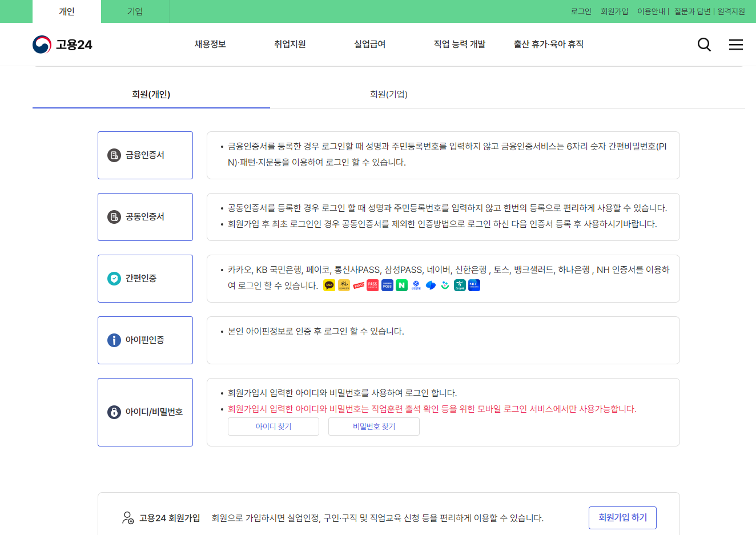Image resolution: width=756 pixels, height=535 pixels.
Task: Select the 통신사PASS authentication icon
Action: pos(372,285)
